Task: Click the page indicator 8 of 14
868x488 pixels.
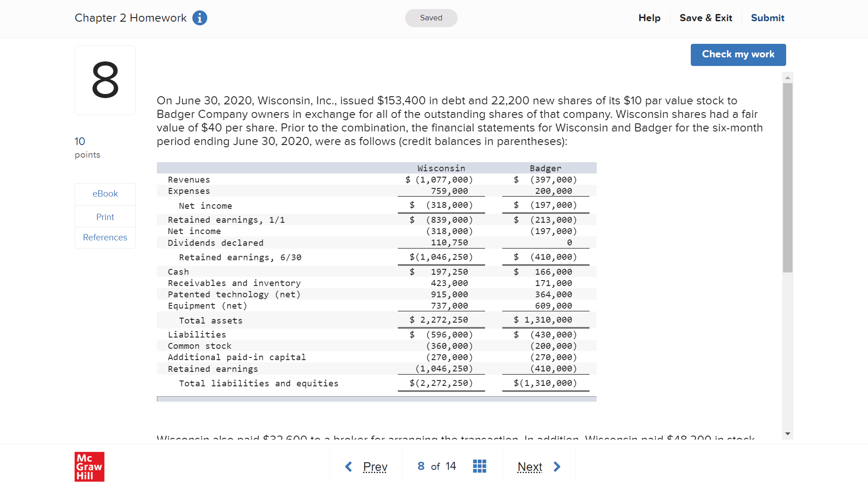Action: pos(435,466)
